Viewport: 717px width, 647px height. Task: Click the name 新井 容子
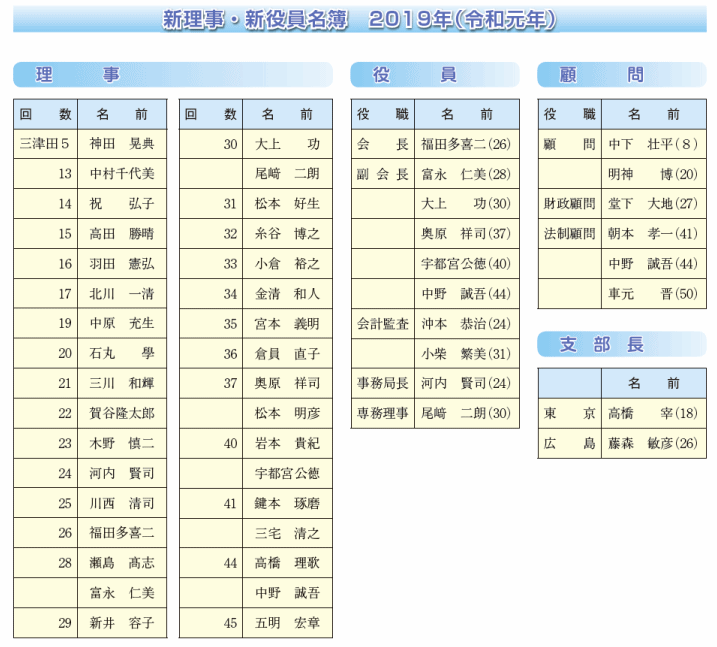[122, 623]
